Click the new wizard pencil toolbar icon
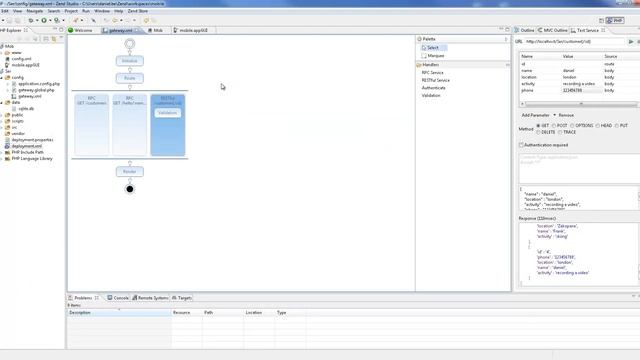This screenshot has width=640, height=360. (x=76, y=20)
